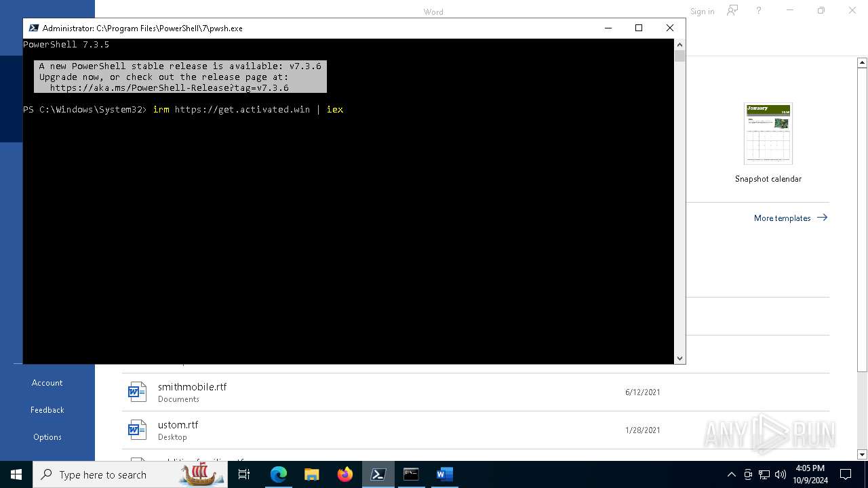
Task: Click the meet-now tray icon beside network
Action: click(748, 474)
